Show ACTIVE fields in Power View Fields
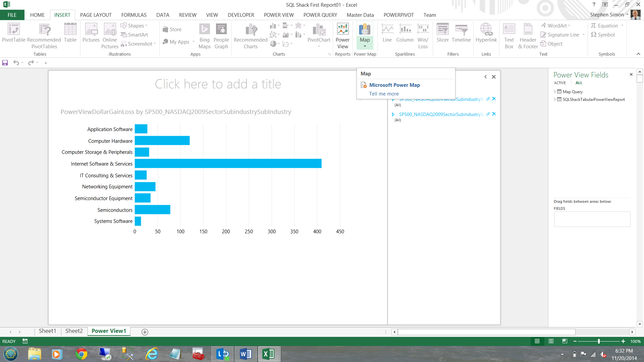Image resolution: width=644 pixels, height=362 pixels. pyautogui.click(x=560, y=83)
